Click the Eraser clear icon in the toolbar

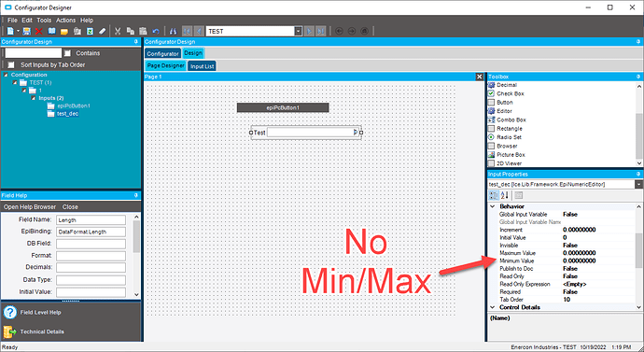[x=103, y=31]
